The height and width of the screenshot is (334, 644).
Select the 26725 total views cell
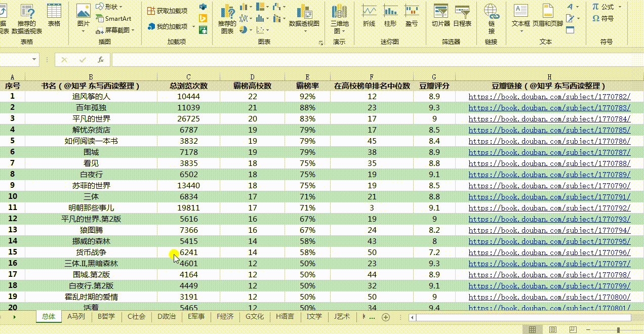tap(188, 119)
